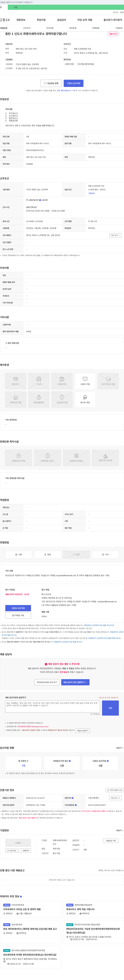This screenshot has width=124, height=980.
Task: Open the 취업지원 top menu
Action: tap(41, 20)
